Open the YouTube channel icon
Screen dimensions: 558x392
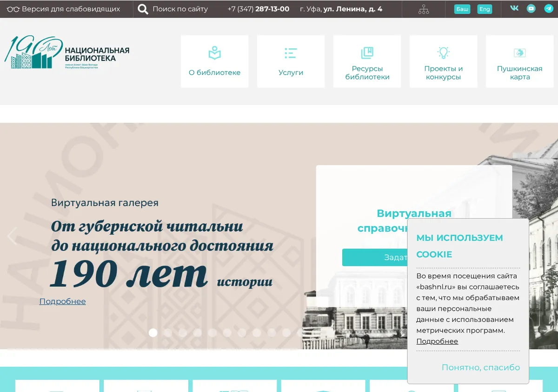[531, 8]
